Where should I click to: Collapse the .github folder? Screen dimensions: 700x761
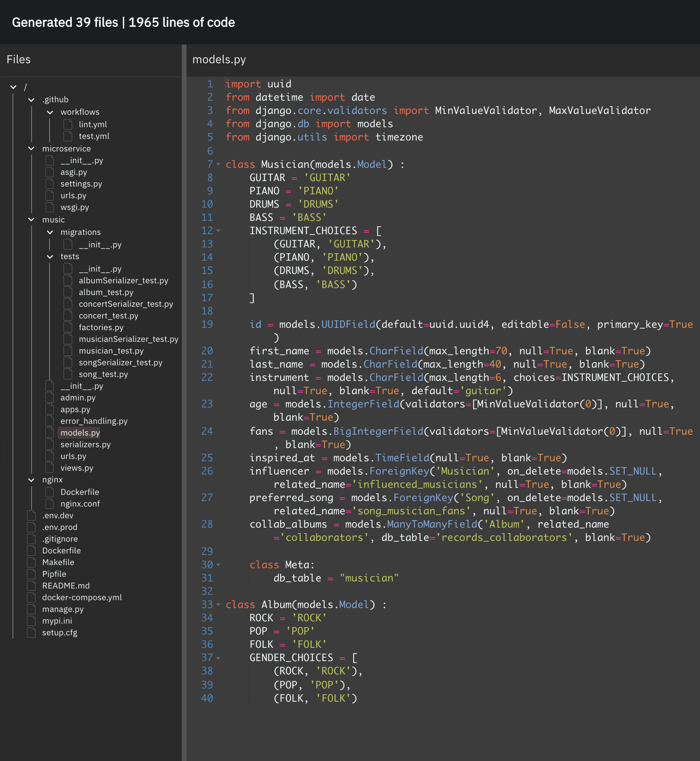tap(31, 100)
